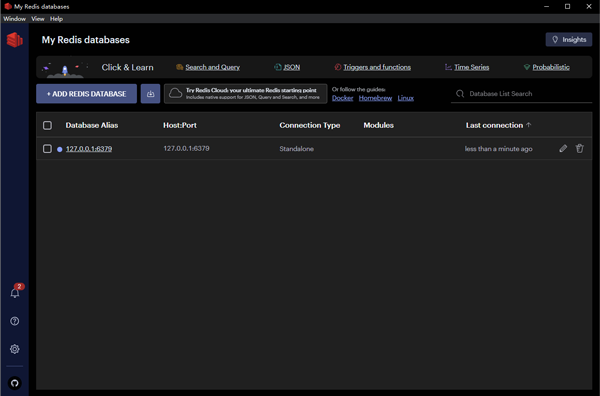600x396 pixels.
Task: Click the Time Series chart icon
Action: tap(448, 67)
